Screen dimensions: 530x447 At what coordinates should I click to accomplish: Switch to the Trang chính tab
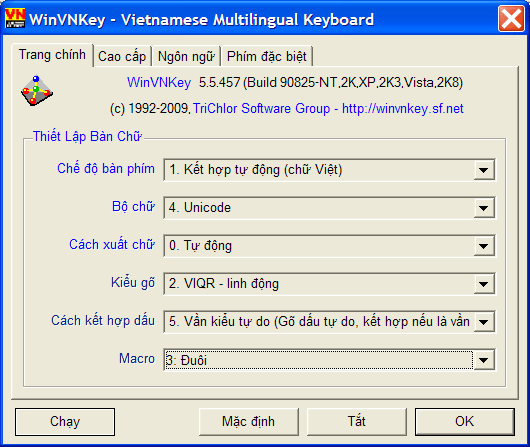(52, 55)
